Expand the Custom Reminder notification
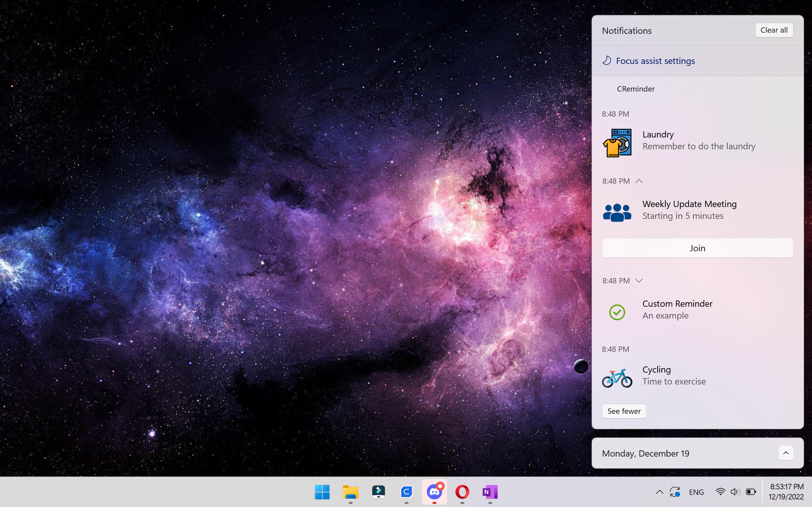 click(x=639, y=281)
